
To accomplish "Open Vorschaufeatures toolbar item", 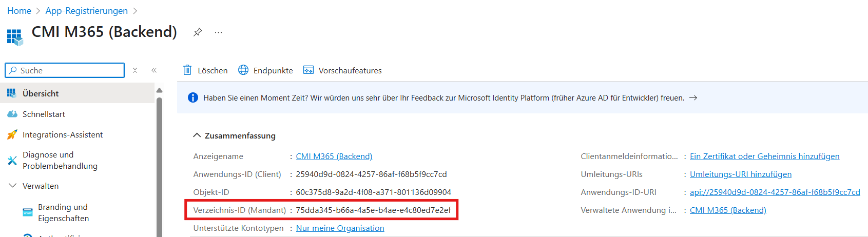I will pos(343,70).
